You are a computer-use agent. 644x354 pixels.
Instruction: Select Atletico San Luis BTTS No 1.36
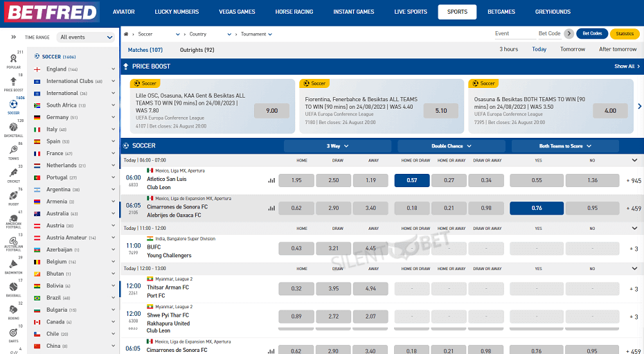[592, 180]
